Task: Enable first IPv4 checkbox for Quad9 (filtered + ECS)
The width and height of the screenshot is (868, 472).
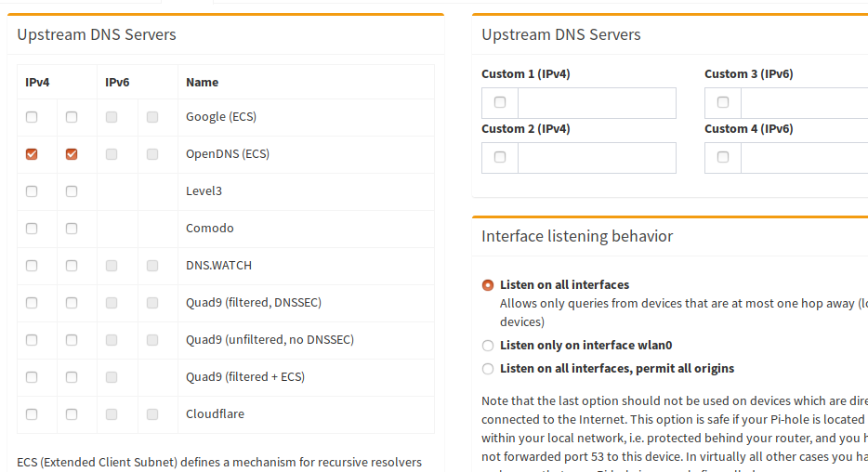Action: point(32,377)
